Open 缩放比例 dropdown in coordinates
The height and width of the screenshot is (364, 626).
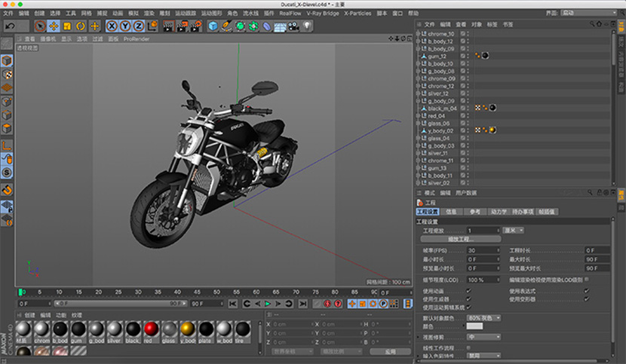[x=342, y=352]
